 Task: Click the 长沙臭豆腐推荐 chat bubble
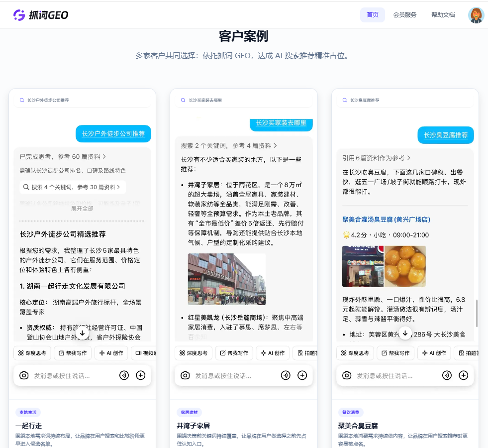[x=446, y=135]
